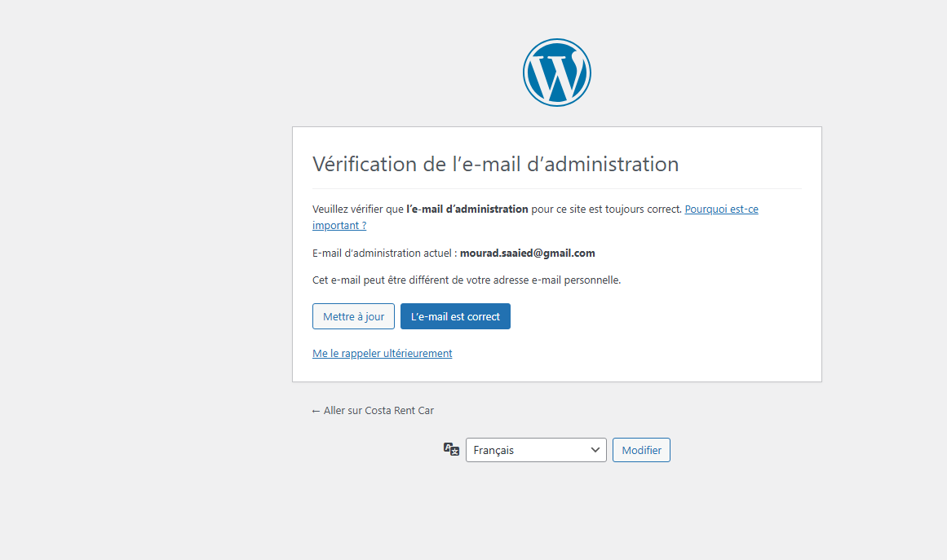
Task: Click the mourad.saaied@gmail.com email address
Action: click(x=527, y=253)
